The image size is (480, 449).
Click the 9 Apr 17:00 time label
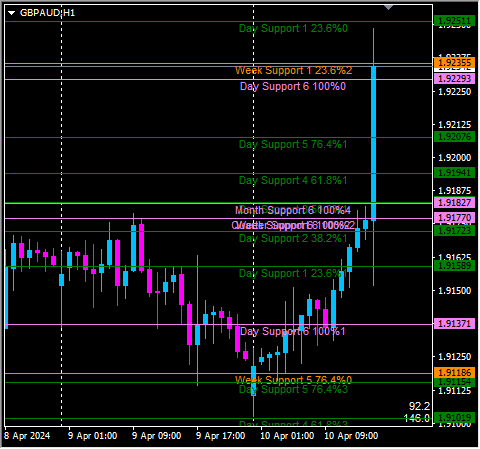point(221,436)
